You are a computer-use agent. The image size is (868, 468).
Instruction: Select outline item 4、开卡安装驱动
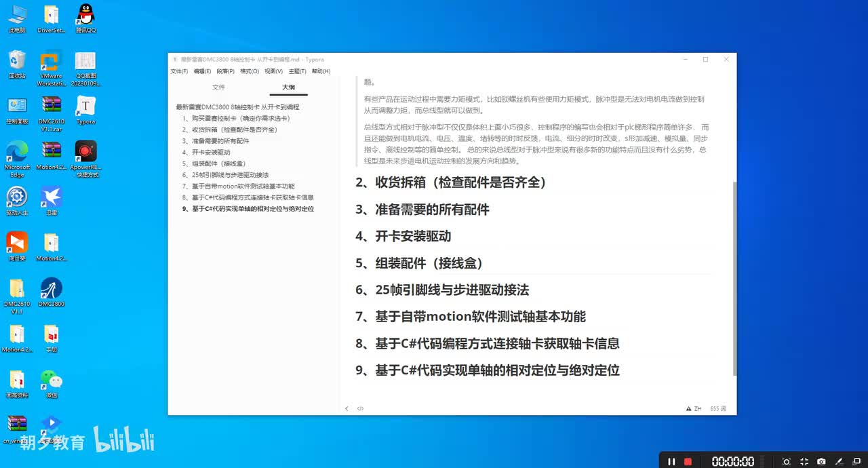coord(206,153)
